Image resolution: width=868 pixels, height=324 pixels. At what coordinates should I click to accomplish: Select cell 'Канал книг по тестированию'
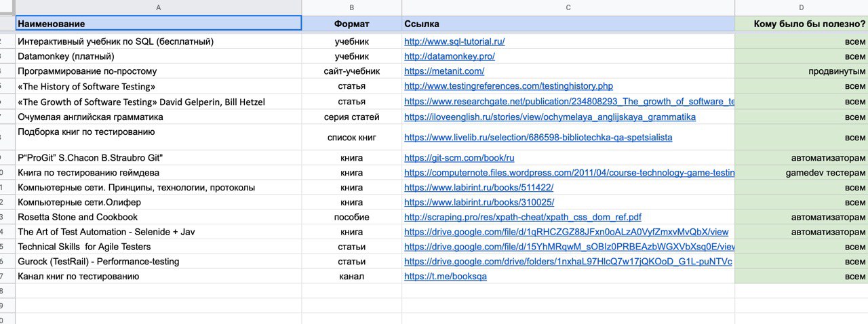click(x=159, y=277)
